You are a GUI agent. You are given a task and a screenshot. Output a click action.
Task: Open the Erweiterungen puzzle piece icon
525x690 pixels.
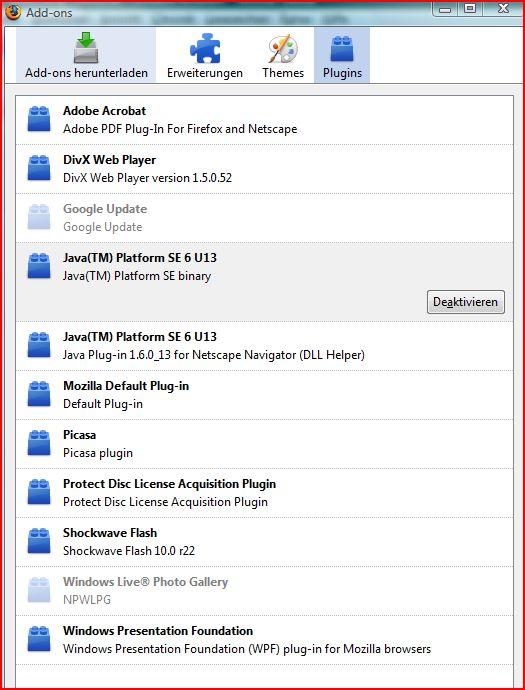point(205,50)
